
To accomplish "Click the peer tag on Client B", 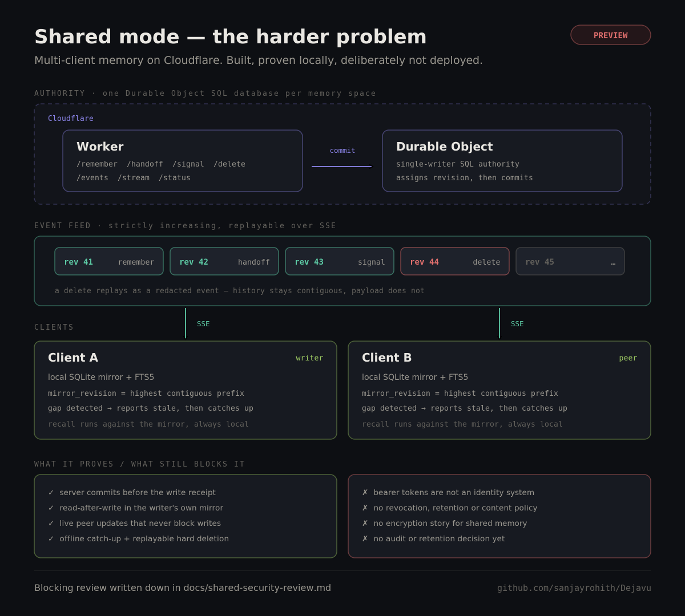I will click(628, 358).
